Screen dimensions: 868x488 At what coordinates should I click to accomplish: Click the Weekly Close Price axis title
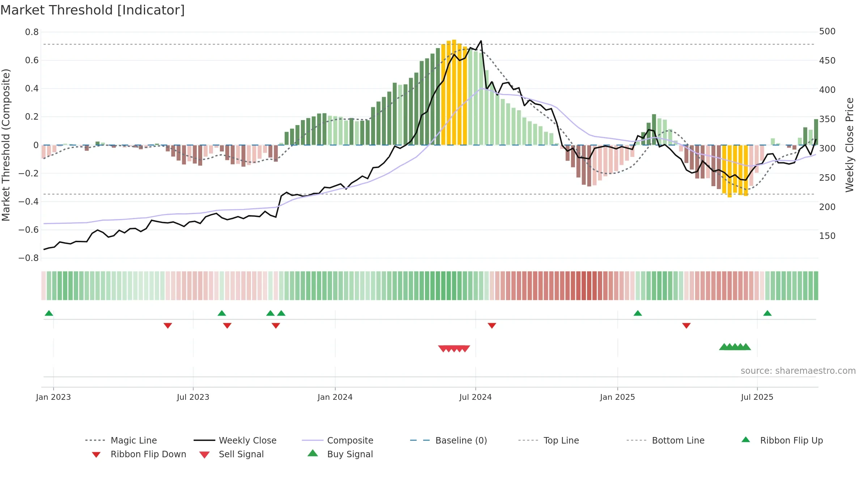pyautogui.click(x=850, y=145)
